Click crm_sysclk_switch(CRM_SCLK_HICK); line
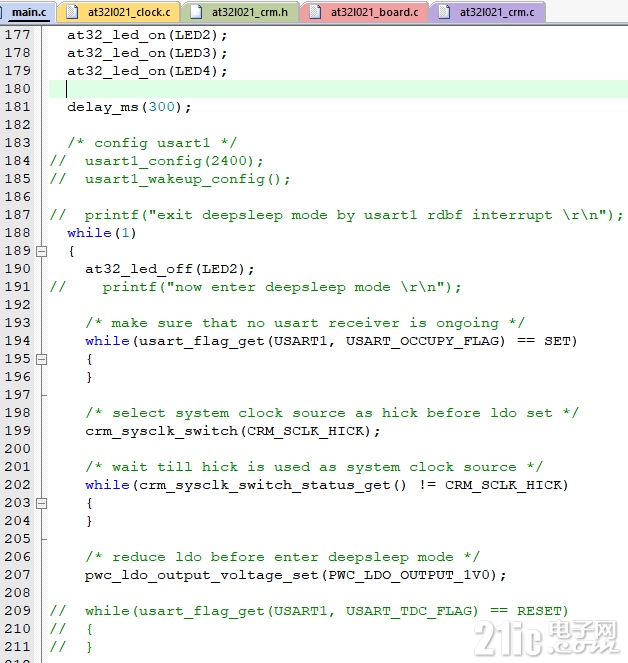The width and height of the screenshot is (628, 663). click(233, 431)
